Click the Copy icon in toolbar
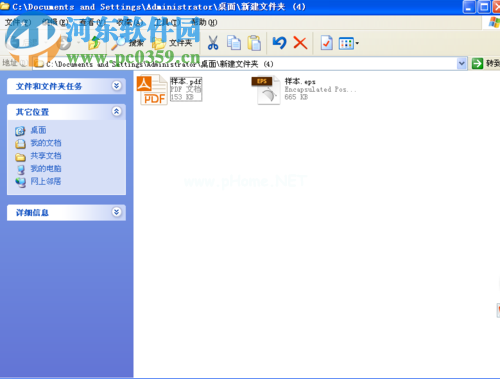The width and height of the screenshot is (500, 379). click(x=234, y=43)
